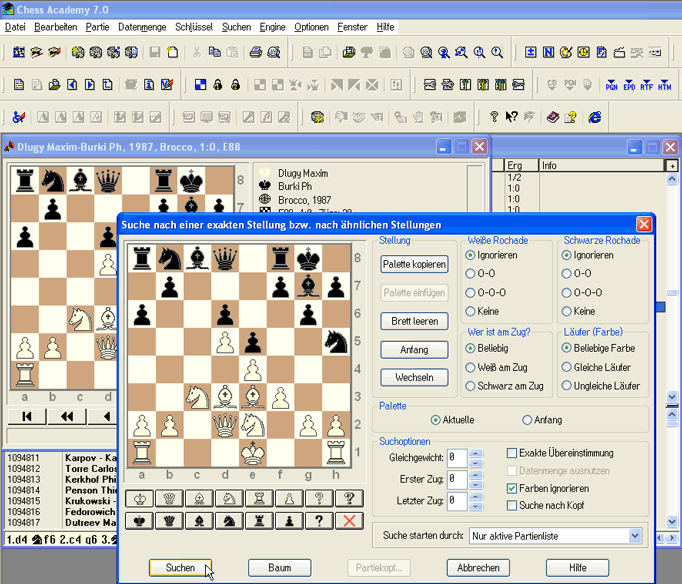Viewport: 682px width, 584px height.
Task: Open the Engine menu
Action: tap(272, 27)
